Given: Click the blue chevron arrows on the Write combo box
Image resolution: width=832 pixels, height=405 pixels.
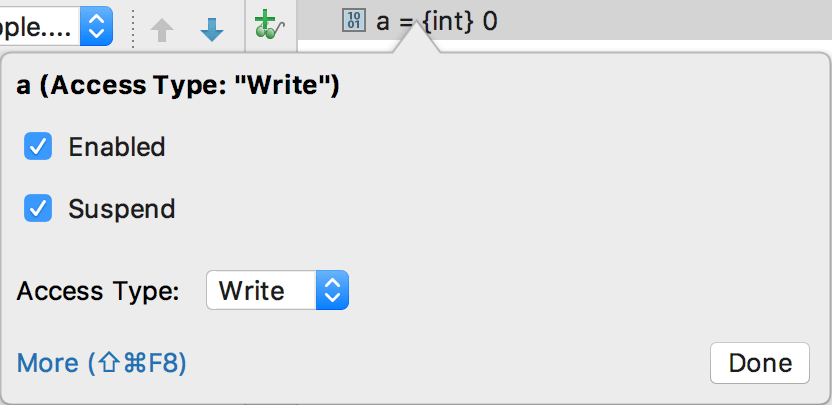Looking at the screenshot, I should (332, 291).
